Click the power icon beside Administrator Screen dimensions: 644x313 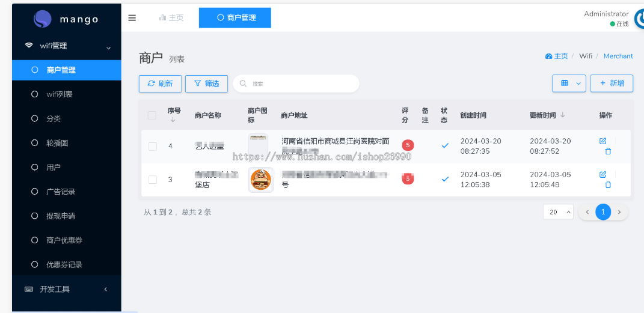639,19
